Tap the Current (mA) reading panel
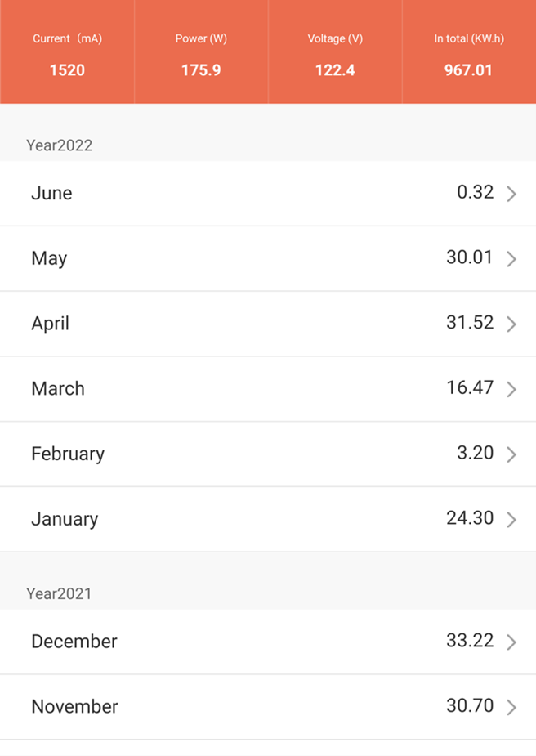This screenshot has height=756, width=536. click(x=67, y=51)
